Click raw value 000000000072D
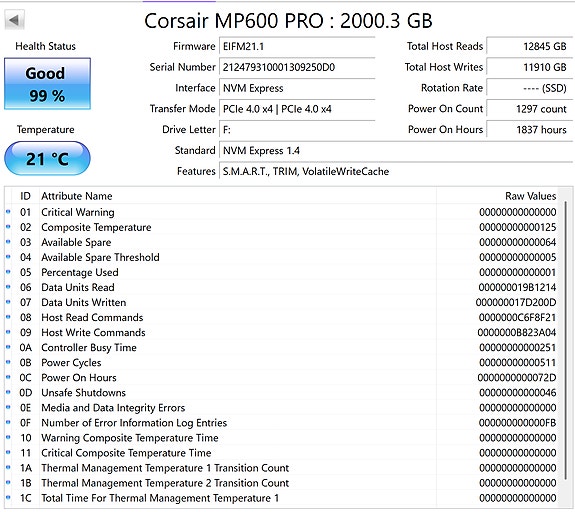This screenshot has width=575, height=512. (x=517, y=378)
